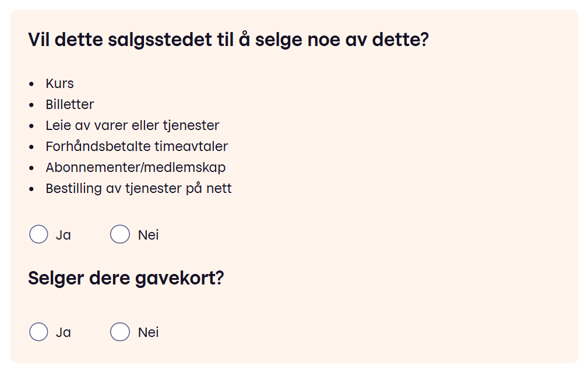Click the 'Nei' label text below gavekort heading
The height and width of the screenshot is (369, 588).
coord(148,332)
